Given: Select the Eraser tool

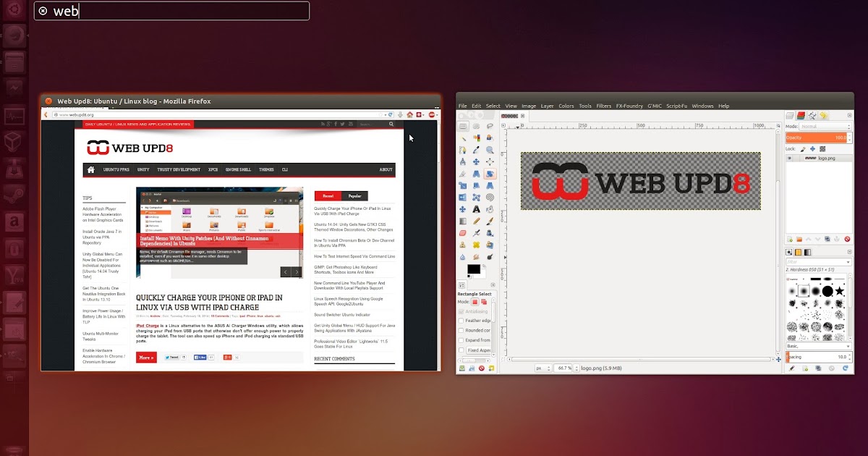Looking at the screenshot, I should coord(463,233).
